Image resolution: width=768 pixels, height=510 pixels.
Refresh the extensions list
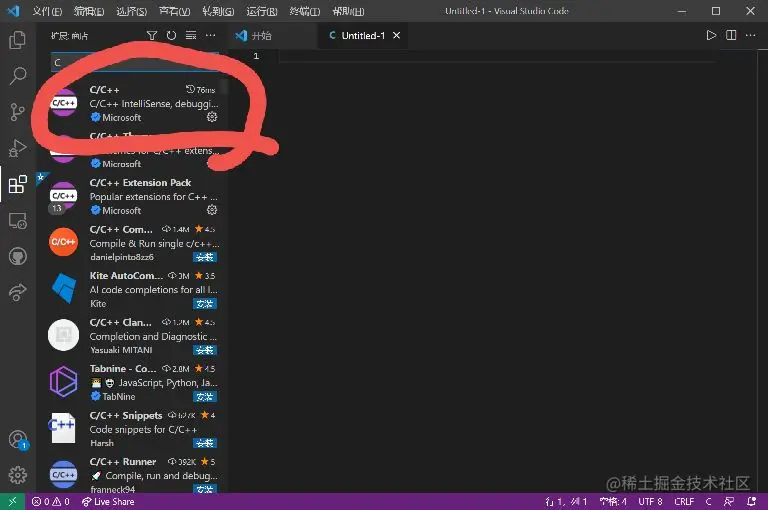point(171,35)
